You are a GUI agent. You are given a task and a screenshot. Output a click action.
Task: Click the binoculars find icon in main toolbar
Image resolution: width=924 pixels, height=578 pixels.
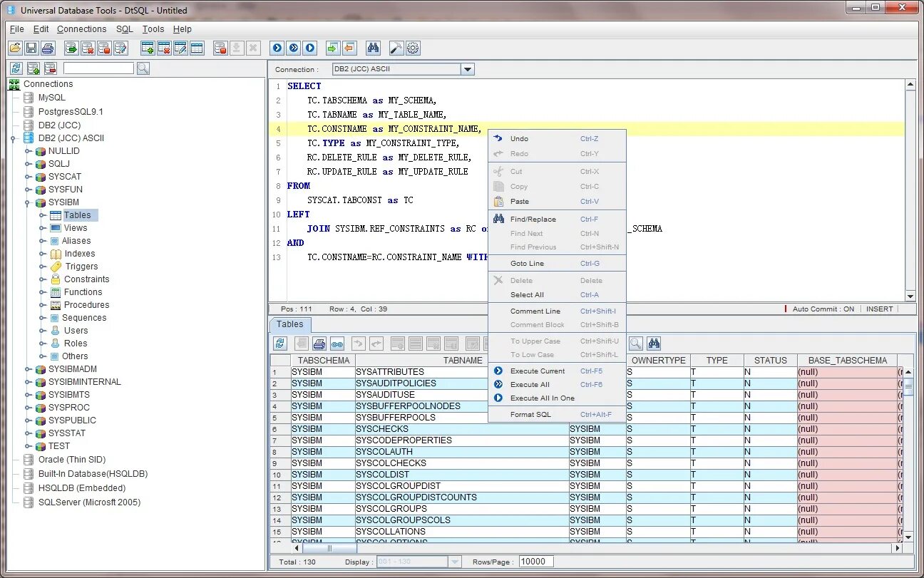click(373, 48)
